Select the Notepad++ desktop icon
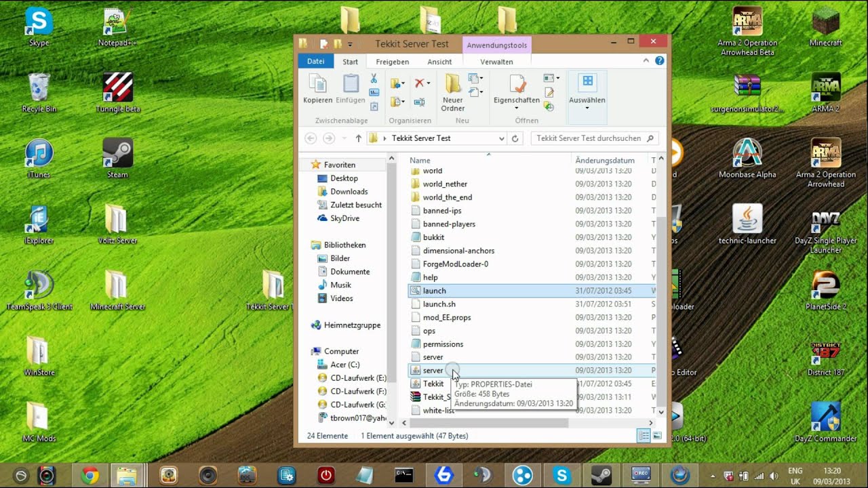This screenshot has height=488, width=868. click(x=117, y=27)
